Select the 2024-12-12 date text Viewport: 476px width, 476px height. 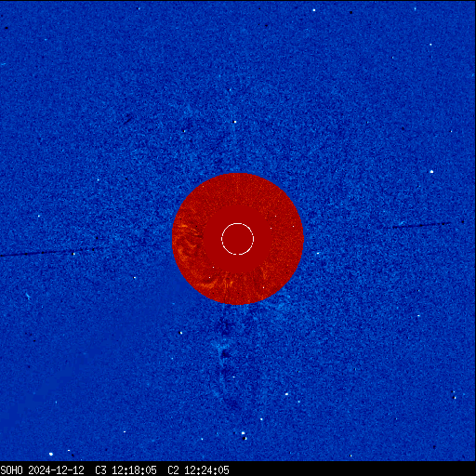57,470
